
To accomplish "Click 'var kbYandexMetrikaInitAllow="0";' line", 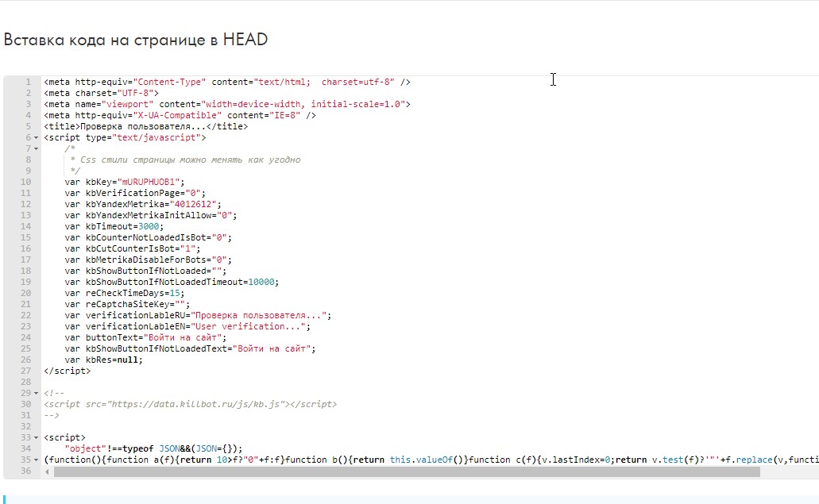I will [x=151, y=215].
